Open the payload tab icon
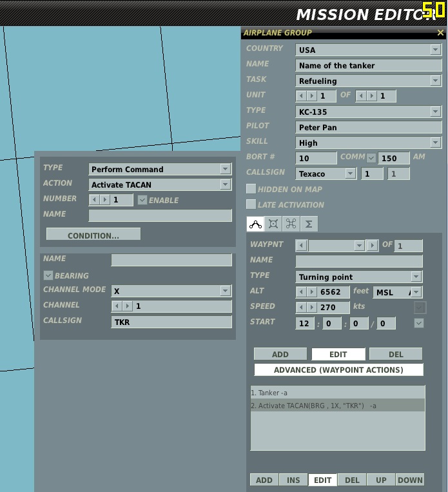 pyautogui.click(x=291, y=224)
